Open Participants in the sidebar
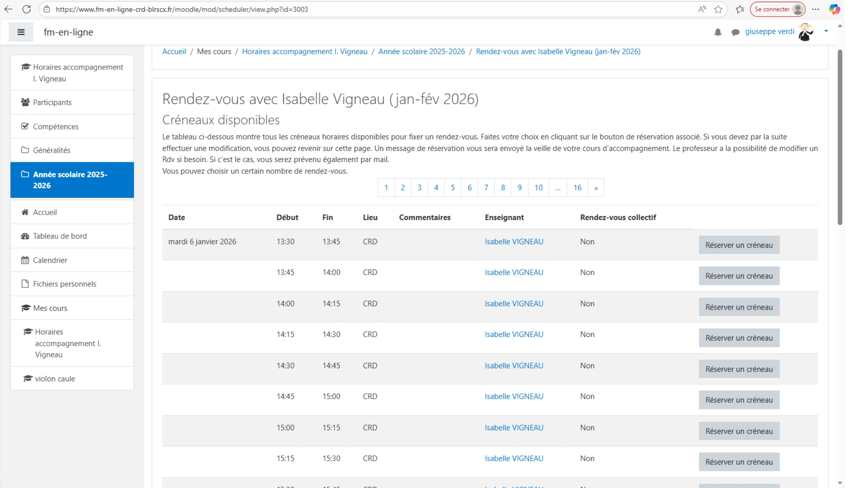This screenshot has width=868, height=488. (52, 102)
